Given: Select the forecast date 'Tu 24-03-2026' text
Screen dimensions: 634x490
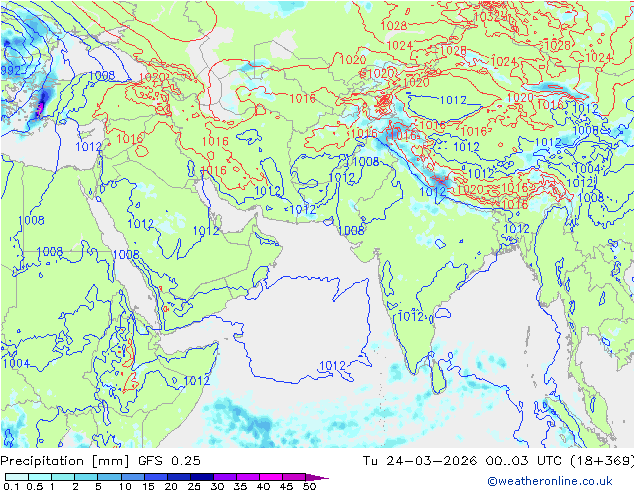Looking at the screenshot, I should coord(420,460).
